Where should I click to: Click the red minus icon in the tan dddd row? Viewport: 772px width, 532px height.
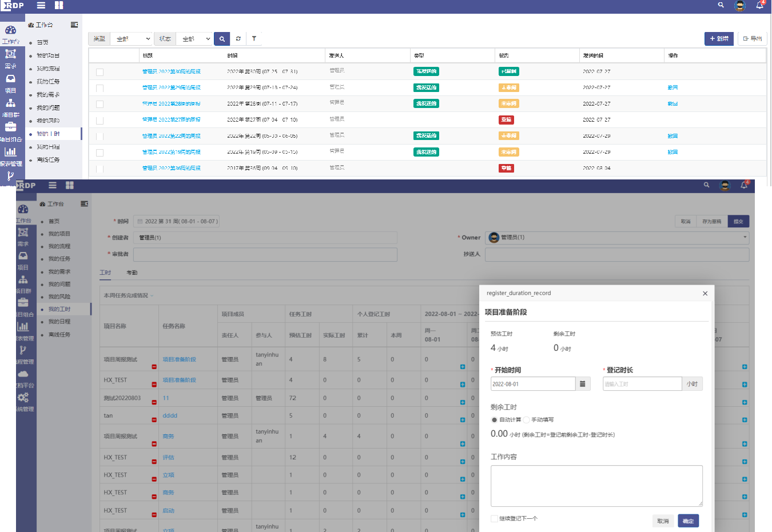coord(154,420)
